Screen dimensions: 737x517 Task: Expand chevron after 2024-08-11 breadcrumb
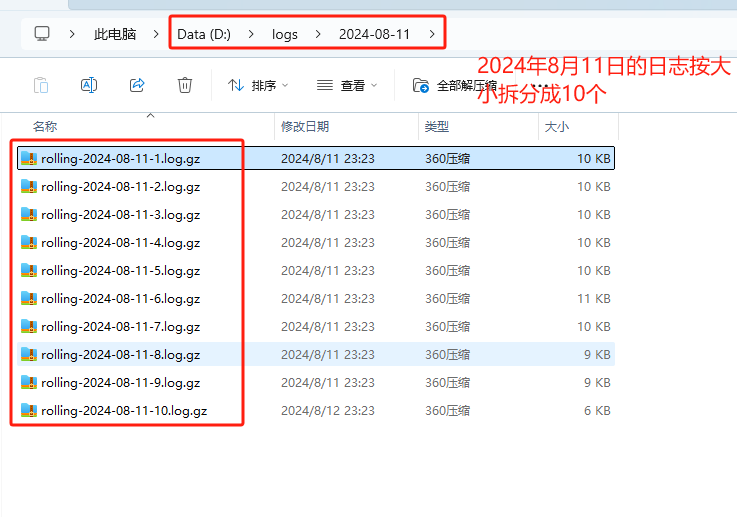coord(432,34)
